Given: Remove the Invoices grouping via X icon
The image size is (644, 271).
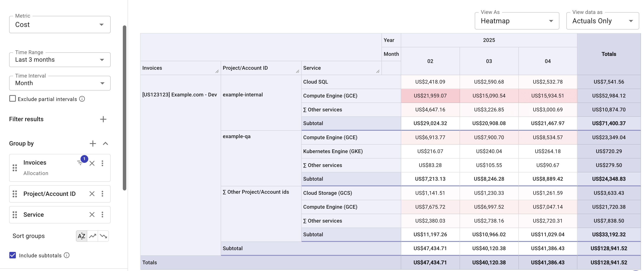Looking at the screenshot, I should point(92,163).
